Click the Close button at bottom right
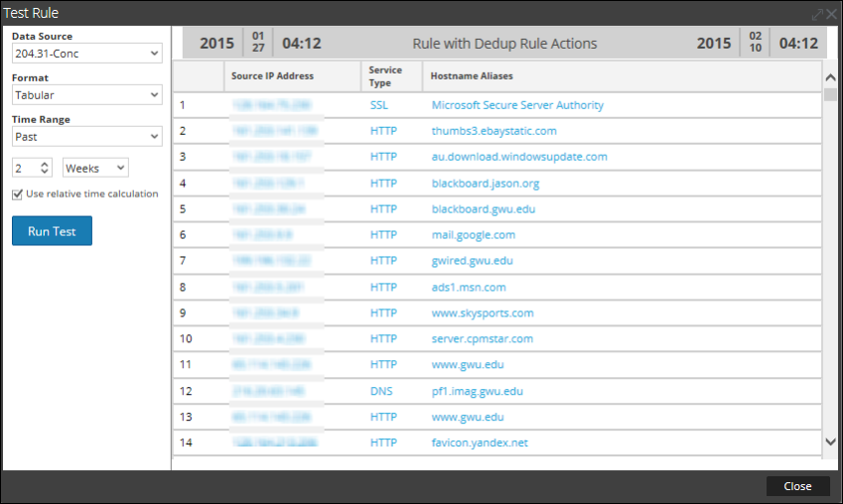Viewport: 843px width, 504px height. (x=797, y=486)
